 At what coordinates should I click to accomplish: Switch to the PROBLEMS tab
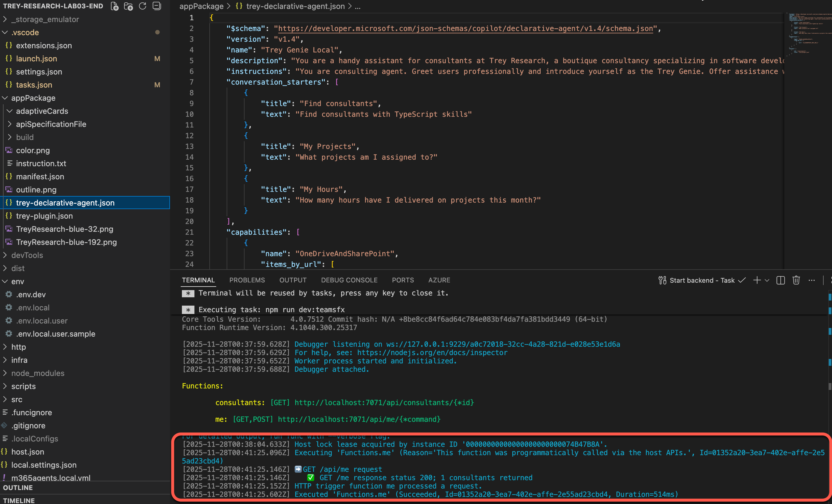pyautogui.click(x=247, y=280)
